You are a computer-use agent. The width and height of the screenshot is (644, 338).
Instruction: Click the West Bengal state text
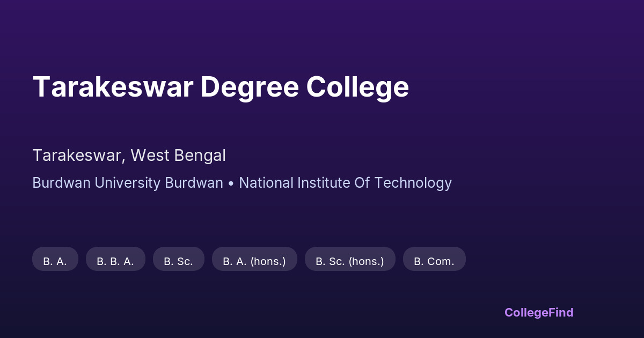click(x=178, y=156)
